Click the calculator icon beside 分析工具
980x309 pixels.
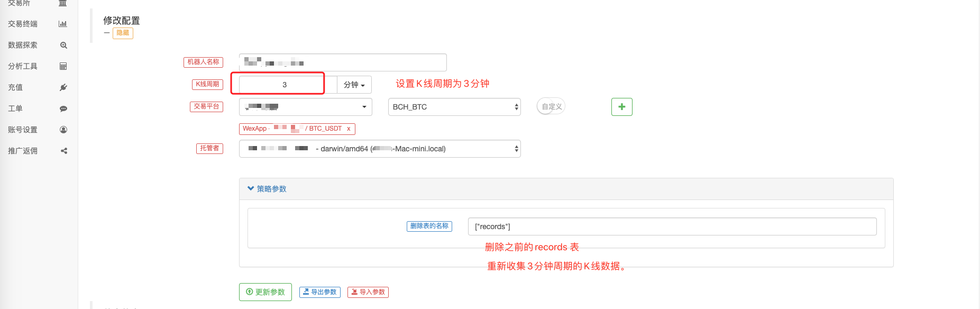(x=63, y=66)
